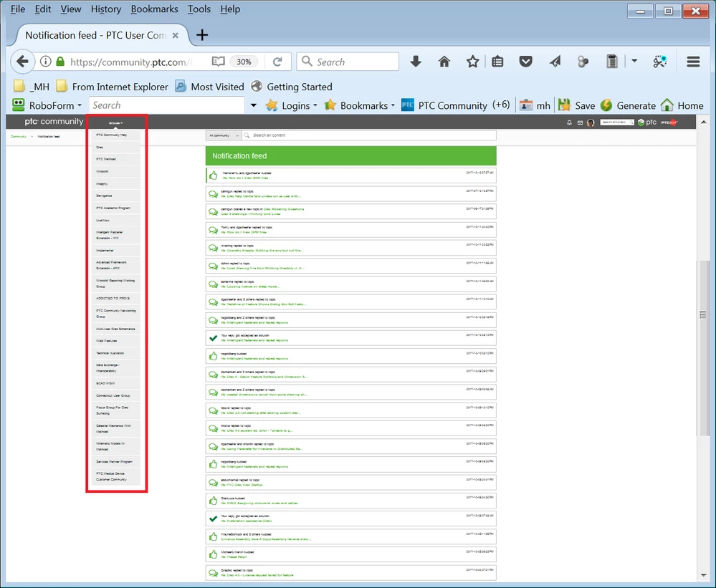Click thumbs-up icon of HamsterNL kudoed entry
This screenshot has height=588, width=716.
[x=214, y=175]
